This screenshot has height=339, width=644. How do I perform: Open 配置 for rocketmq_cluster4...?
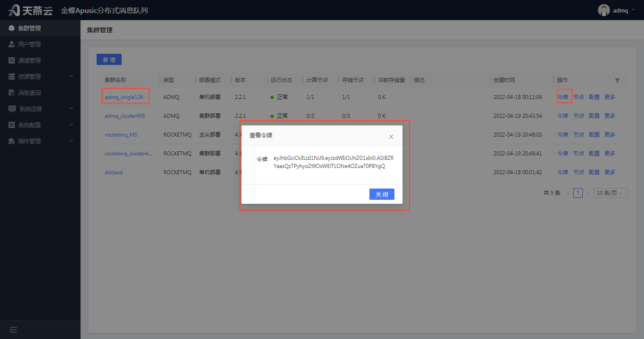pos(594,153)
